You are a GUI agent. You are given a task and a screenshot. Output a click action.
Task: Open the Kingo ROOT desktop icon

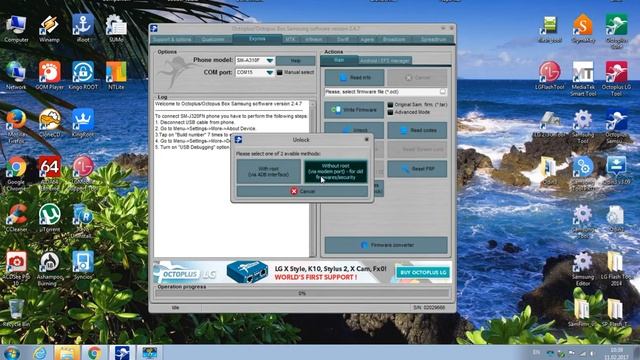point(83,76)
